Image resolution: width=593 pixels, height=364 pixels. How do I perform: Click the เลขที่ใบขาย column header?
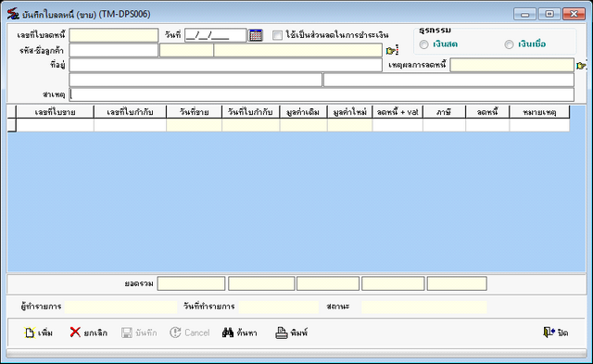point(55,112)
